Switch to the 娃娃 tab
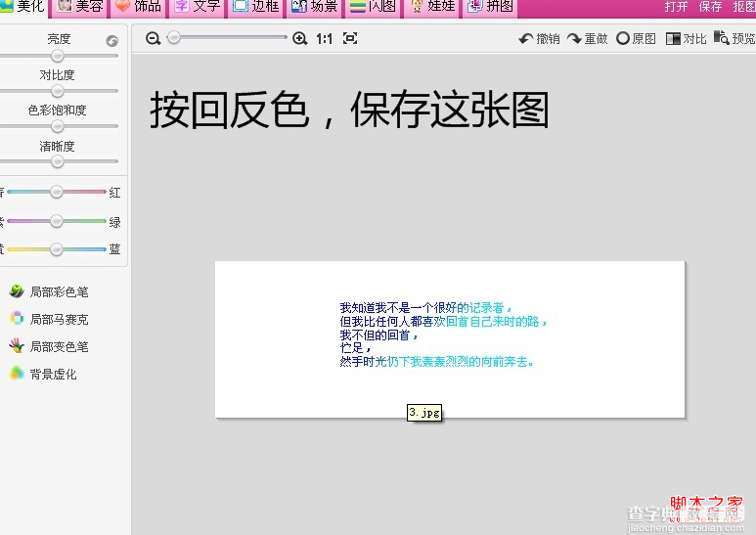 tap(432, 7)
